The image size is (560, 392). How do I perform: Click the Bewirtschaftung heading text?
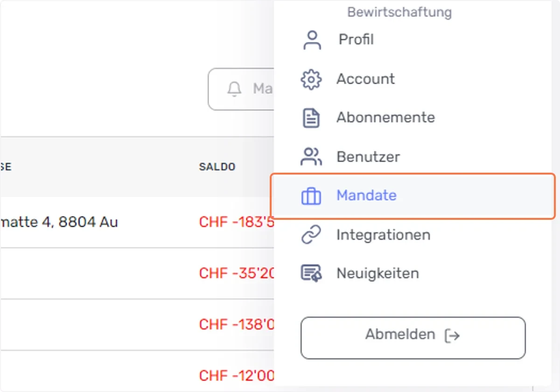pos(399,12)
